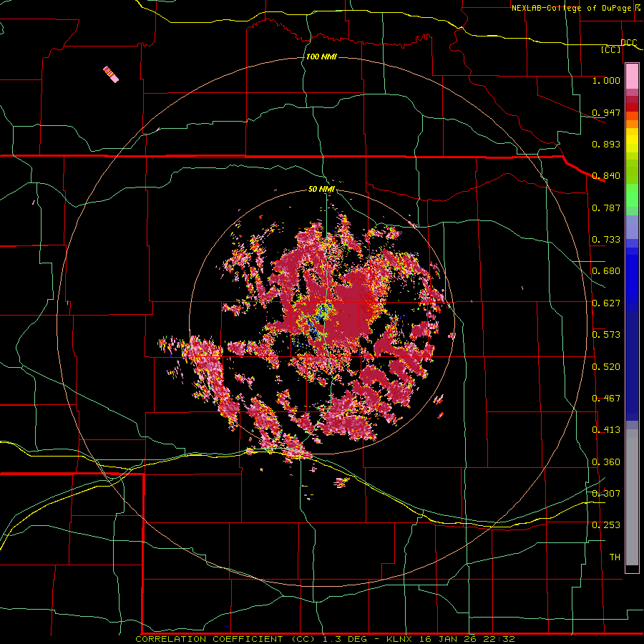The width and height of the screenshot is (644, 644).
Task: Click the pink top segment of the color bar
Action: (632, 77)
